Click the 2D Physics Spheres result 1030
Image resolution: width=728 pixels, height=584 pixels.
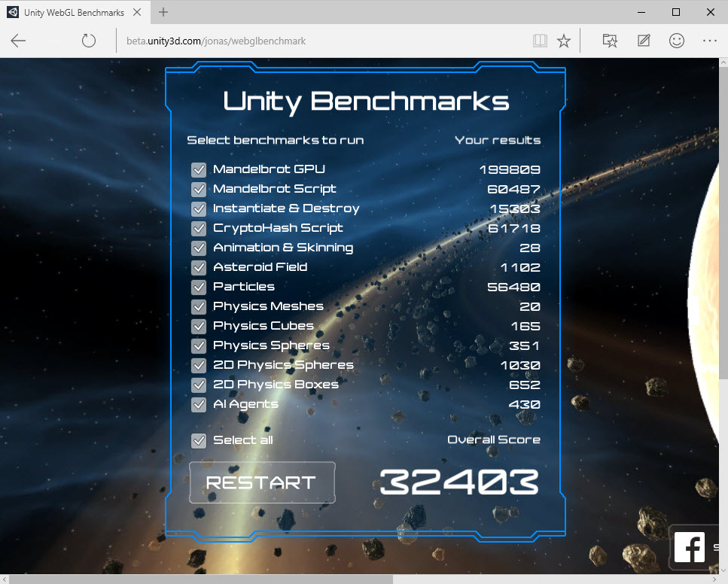(x=520, y=365)
